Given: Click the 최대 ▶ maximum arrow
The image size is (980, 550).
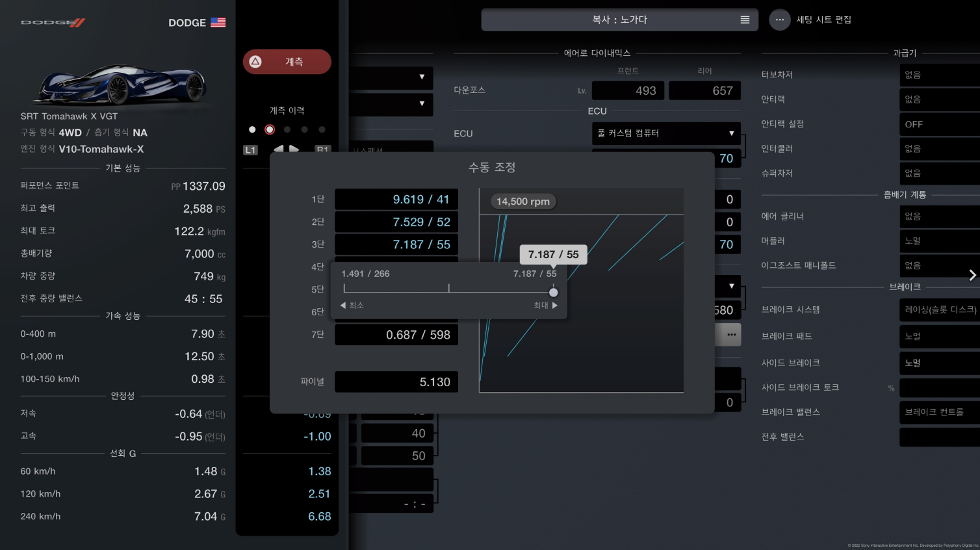Looking at the screenshot, I should 546,305.
